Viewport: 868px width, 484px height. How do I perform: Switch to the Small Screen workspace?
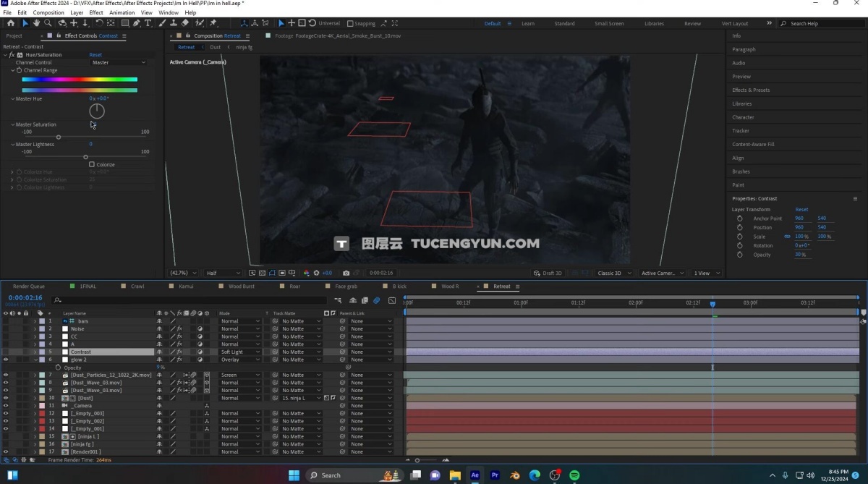click(609, 23)
